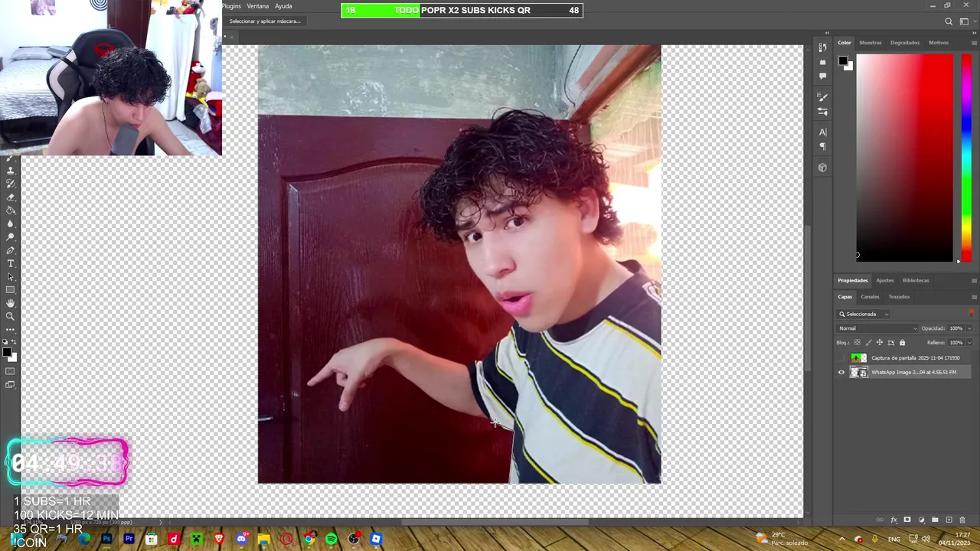980x551 pixels.
Task: Swap foreground and background colors
Action: 14,342
